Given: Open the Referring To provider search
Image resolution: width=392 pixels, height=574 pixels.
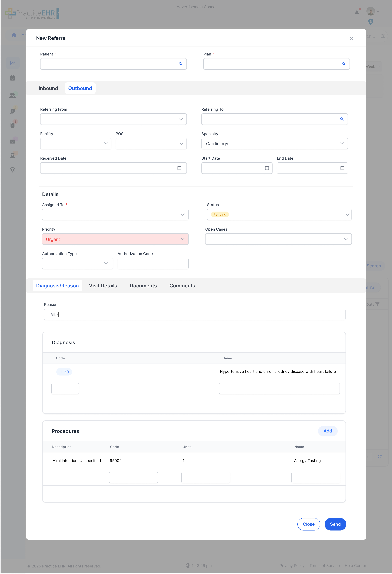Looking at the screenshot, I should [x=342, y=119].
